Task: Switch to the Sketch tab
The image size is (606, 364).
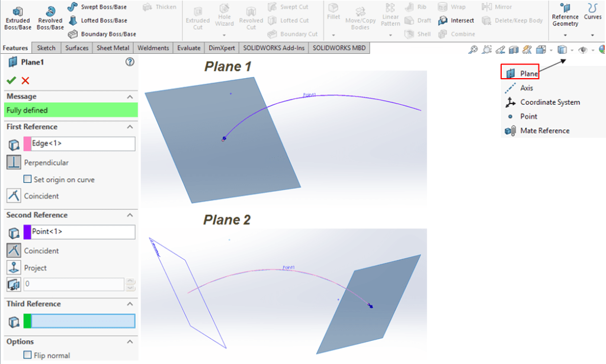Action: pyautogui.click(x=46, y=48)
